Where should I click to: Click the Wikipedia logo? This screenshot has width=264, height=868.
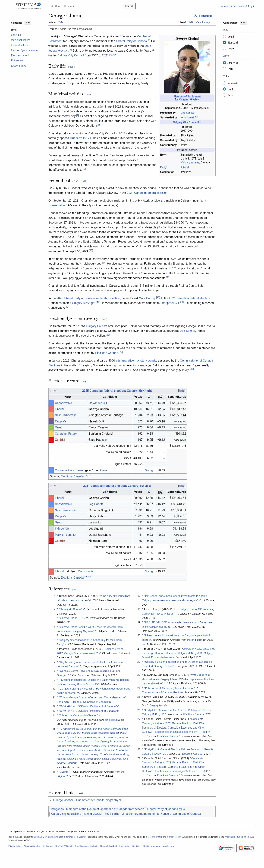tap(28, 6)
